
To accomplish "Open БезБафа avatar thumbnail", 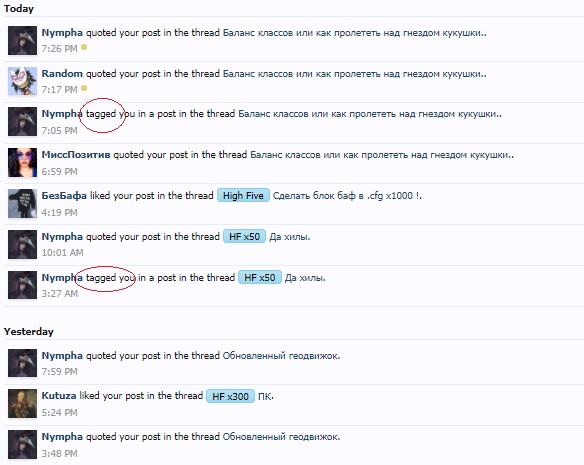I will (22, 203).
